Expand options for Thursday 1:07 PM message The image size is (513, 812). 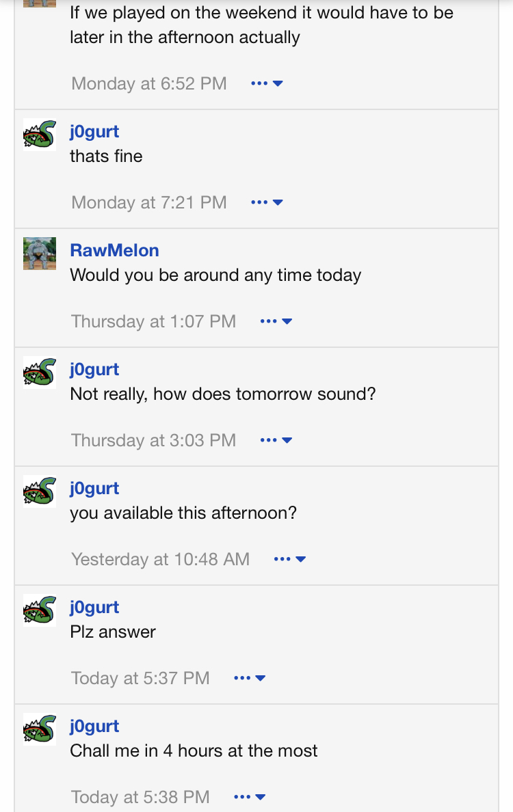pos(276,321)
